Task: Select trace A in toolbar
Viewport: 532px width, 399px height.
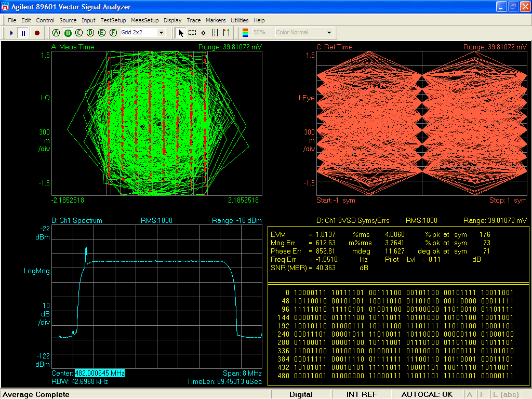Action: coord(57,33)
